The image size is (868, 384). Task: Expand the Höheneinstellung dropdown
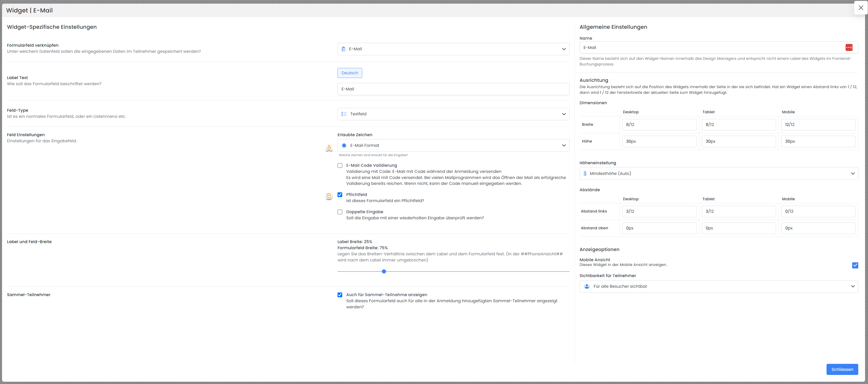719,173
